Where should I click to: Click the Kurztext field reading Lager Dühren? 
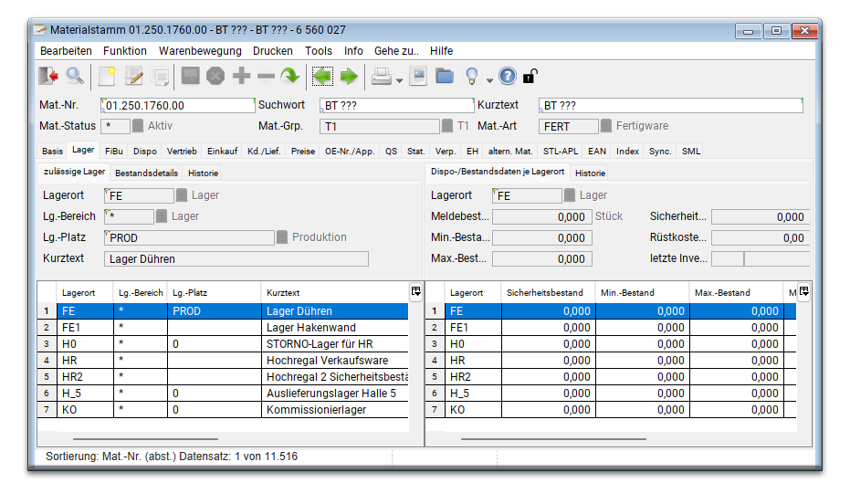236,259
